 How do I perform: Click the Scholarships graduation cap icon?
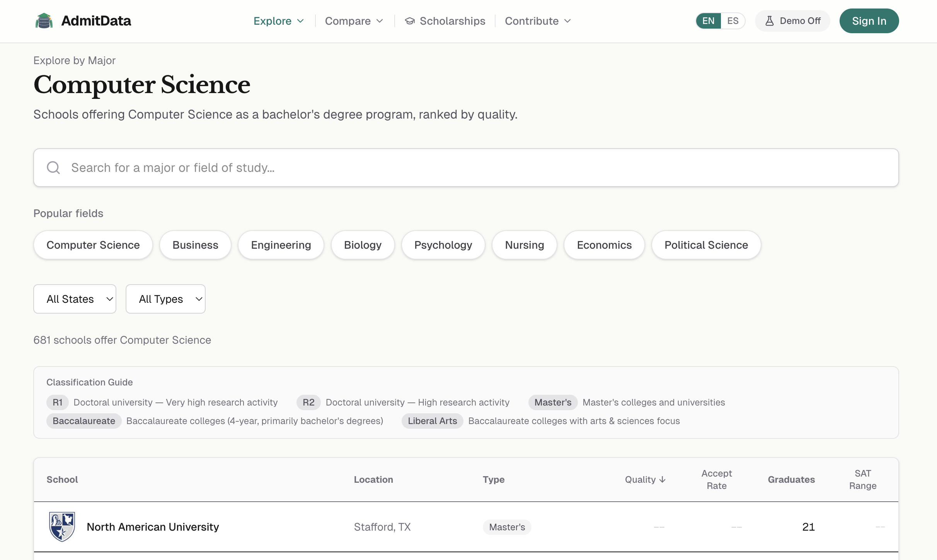point(410,21)
